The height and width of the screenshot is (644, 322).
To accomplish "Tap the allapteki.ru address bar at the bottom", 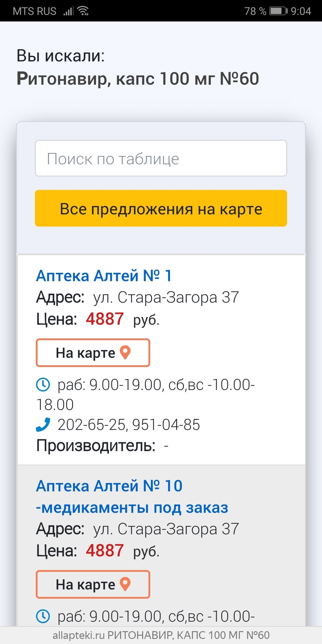I will point(161,635).
